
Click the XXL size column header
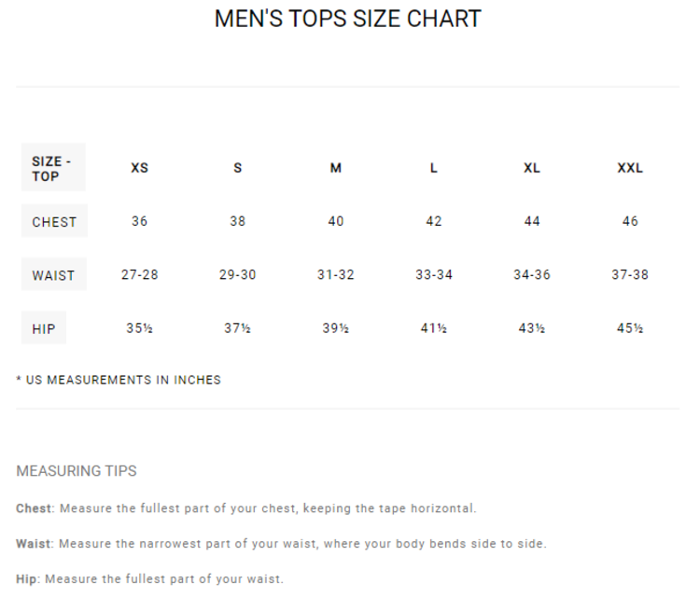pyautogui.click(x=630, y=168)
